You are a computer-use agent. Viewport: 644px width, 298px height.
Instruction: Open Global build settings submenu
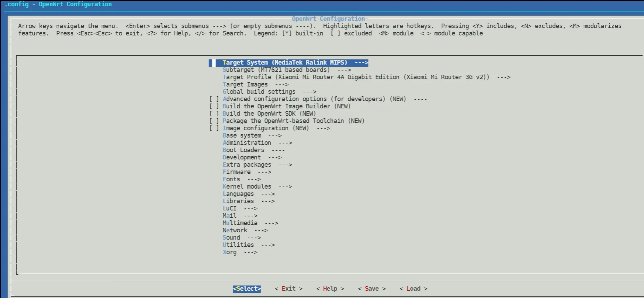click(x=269, y=92)
